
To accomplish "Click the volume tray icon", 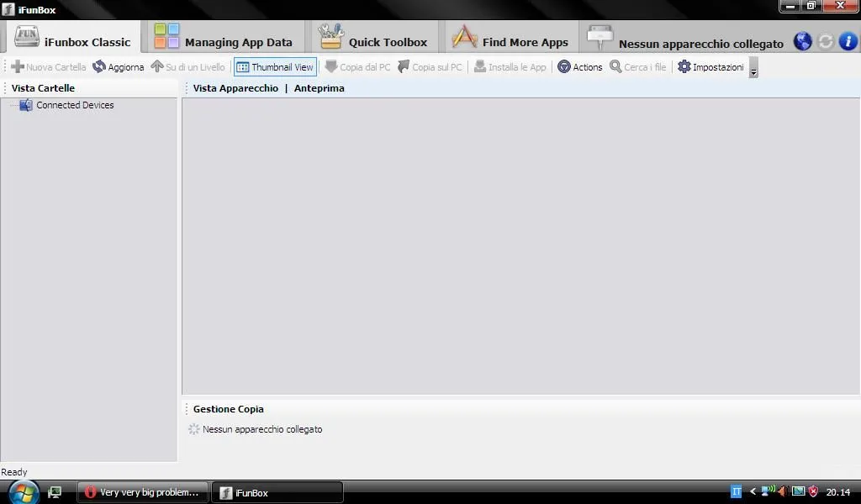I will pos(782,492).
